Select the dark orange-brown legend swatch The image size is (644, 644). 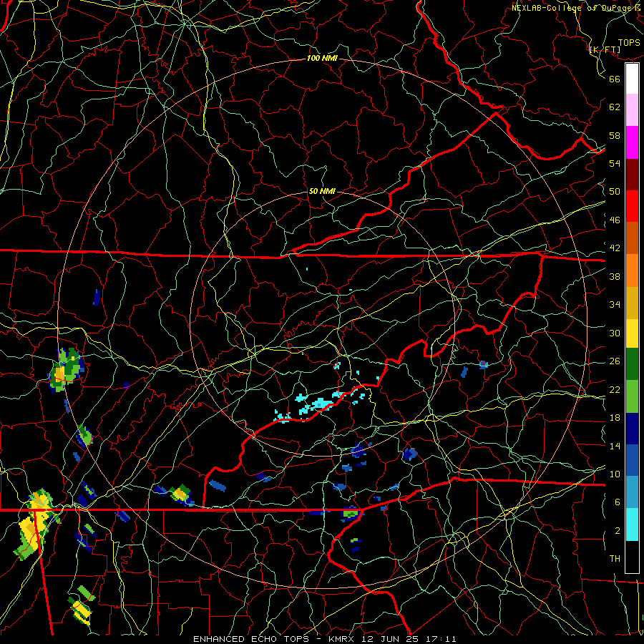coord(632,238)
